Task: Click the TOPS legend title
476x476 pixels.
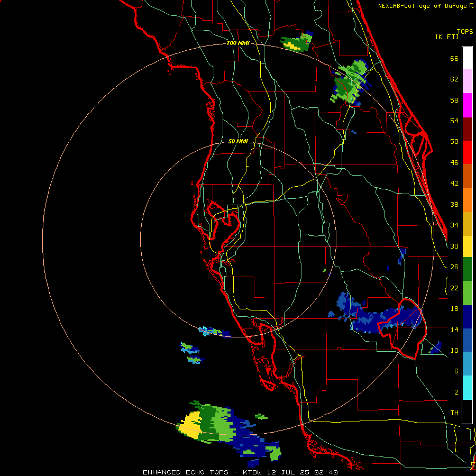Action: pos(465,31)
